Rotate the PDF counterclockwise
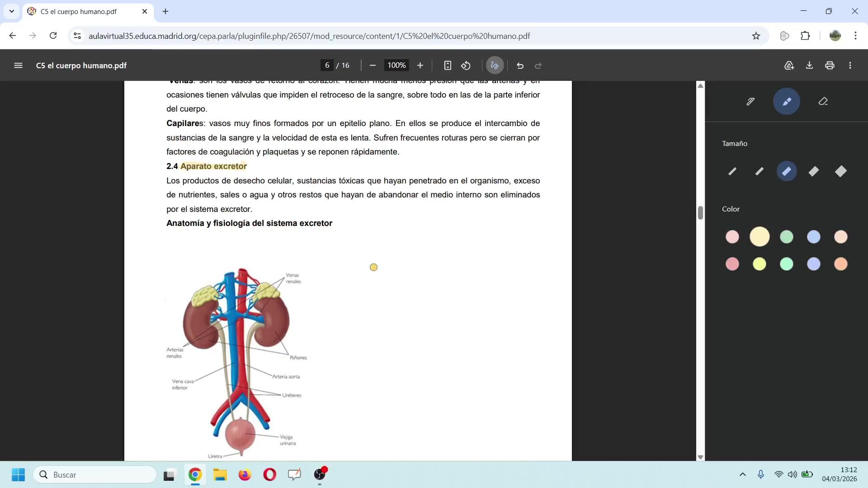 466,66
